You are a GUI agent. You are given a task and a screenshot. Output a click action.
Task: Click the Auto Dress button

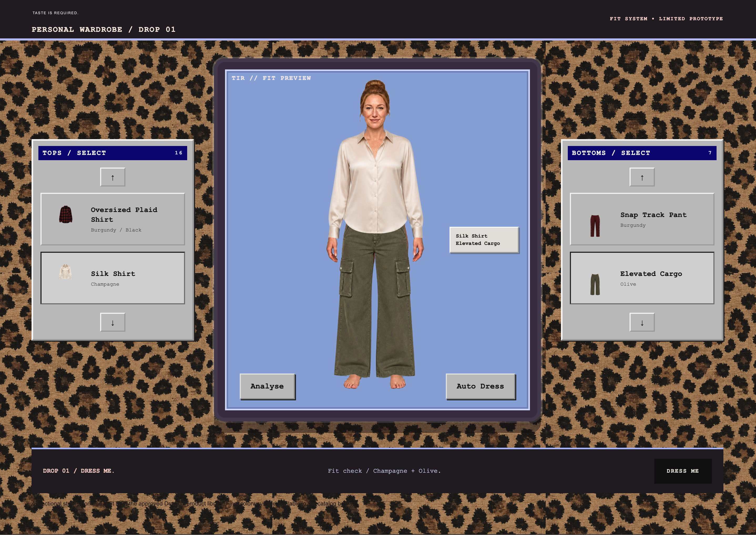(x=481, y=386)
